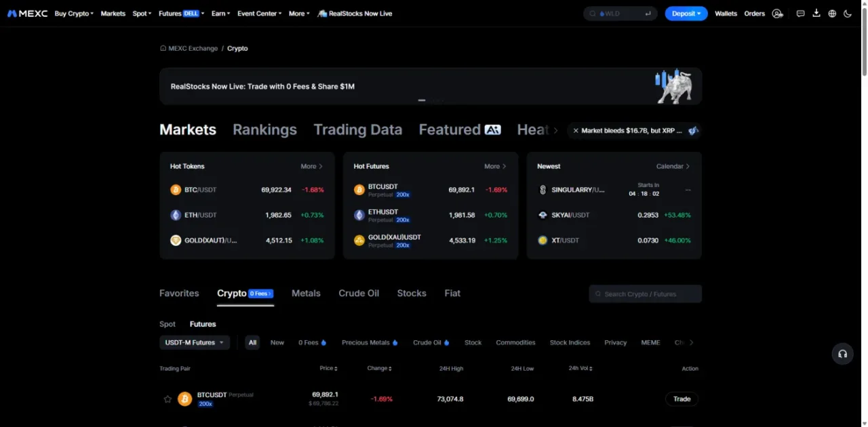Select the Favorites tab
Image resolution: width=868 pixels, height=427 pixels.
(x=179, y=293)
